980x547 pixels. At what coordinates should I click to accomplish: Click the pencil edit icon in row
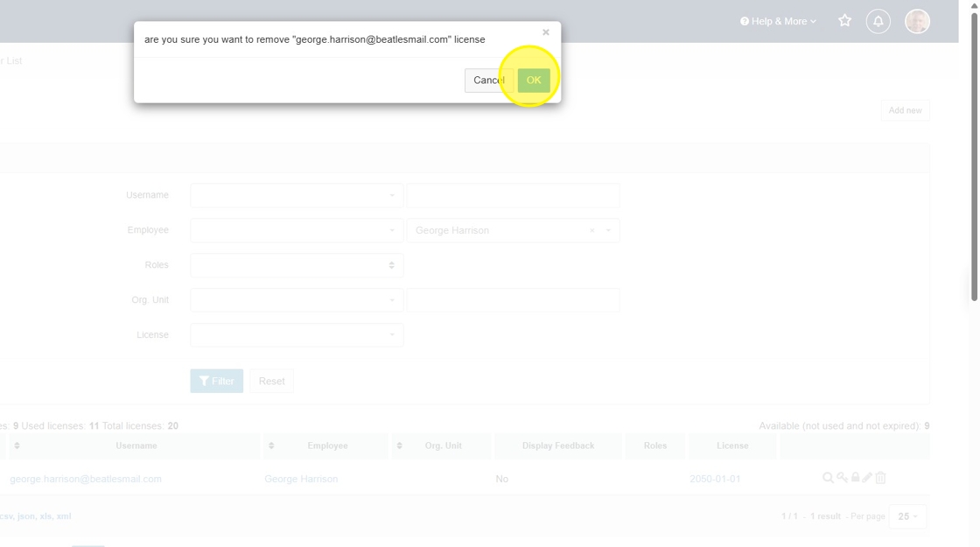point(867,478)
